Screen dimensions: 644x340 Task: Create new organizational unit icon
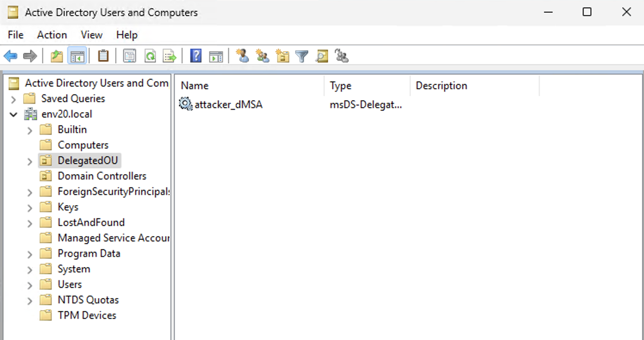[282, 56]
